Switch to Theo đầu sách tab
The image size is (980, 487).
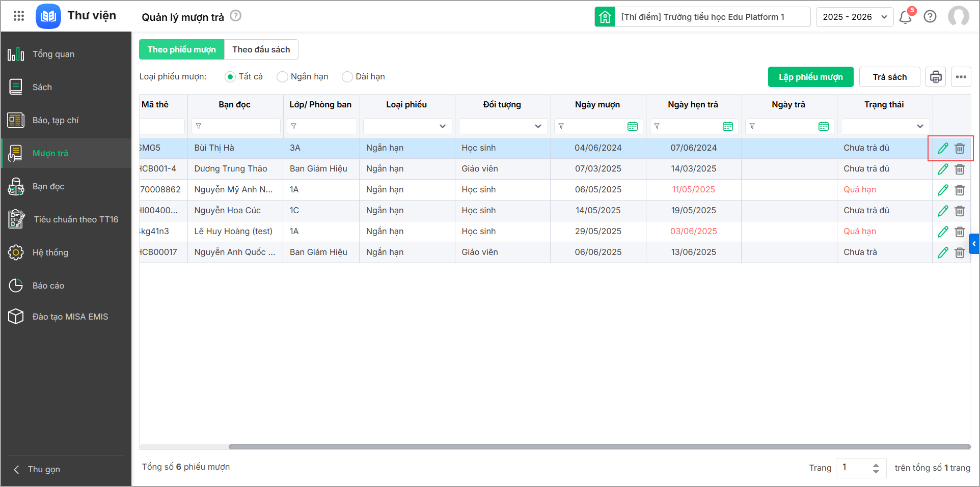[x=261, y=49]
